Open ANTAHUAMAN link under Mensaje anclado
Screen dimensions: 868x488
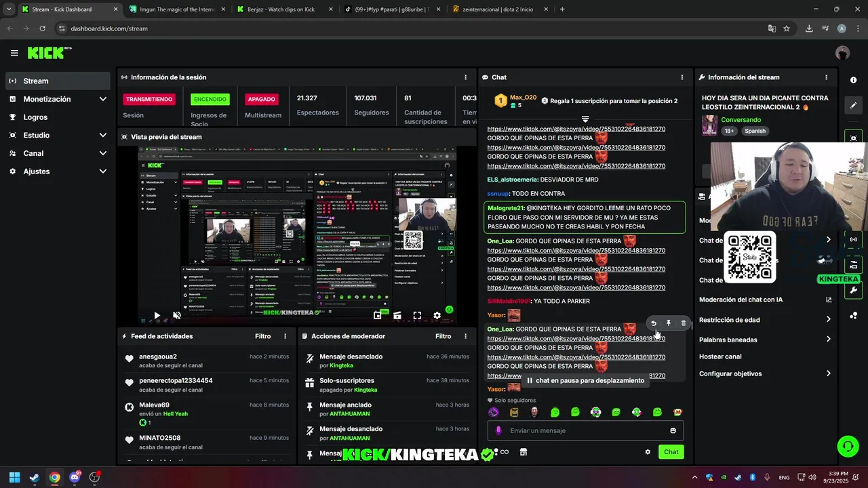349,414
